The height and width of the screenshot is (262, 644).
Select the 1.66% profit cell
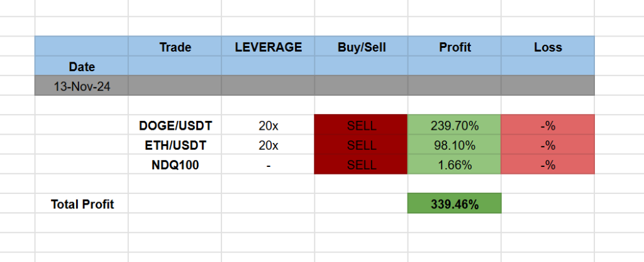click(x=454, y=166)
